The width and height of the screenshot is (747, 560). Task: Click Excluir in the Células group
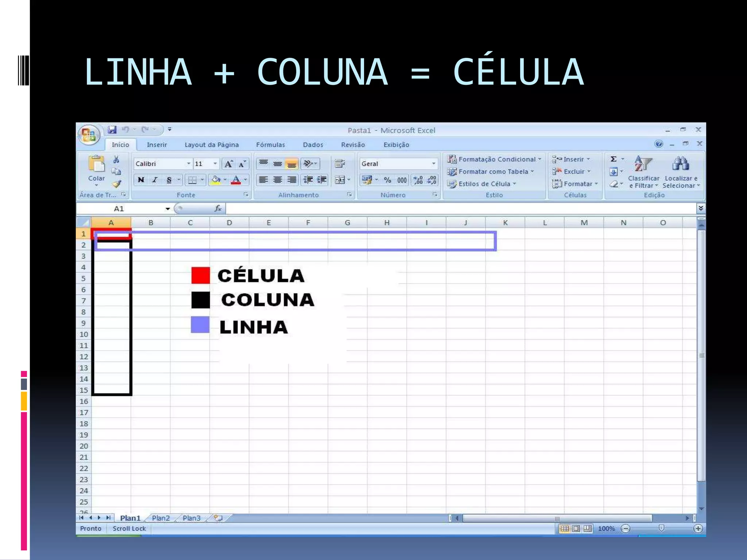[571, 172]
